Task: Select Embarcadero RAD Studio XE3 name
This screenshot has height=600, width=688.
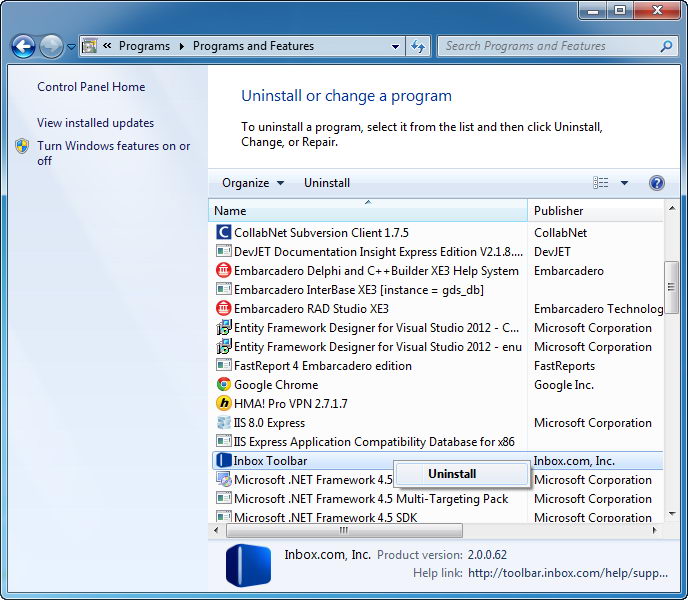Action: coord(311,309)
